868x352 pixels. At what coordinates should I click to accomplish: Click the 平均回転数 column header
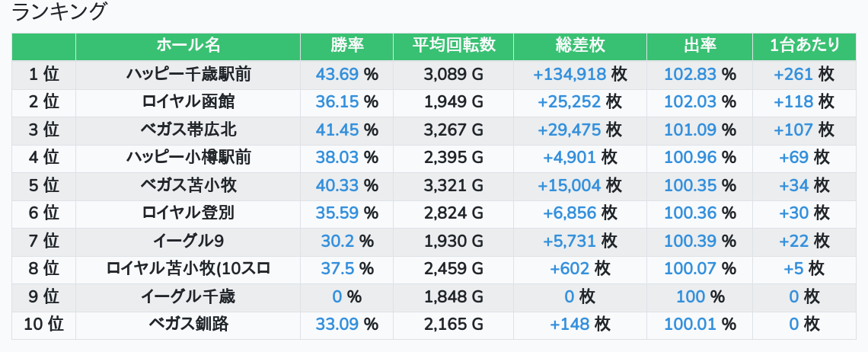(453, 46)
